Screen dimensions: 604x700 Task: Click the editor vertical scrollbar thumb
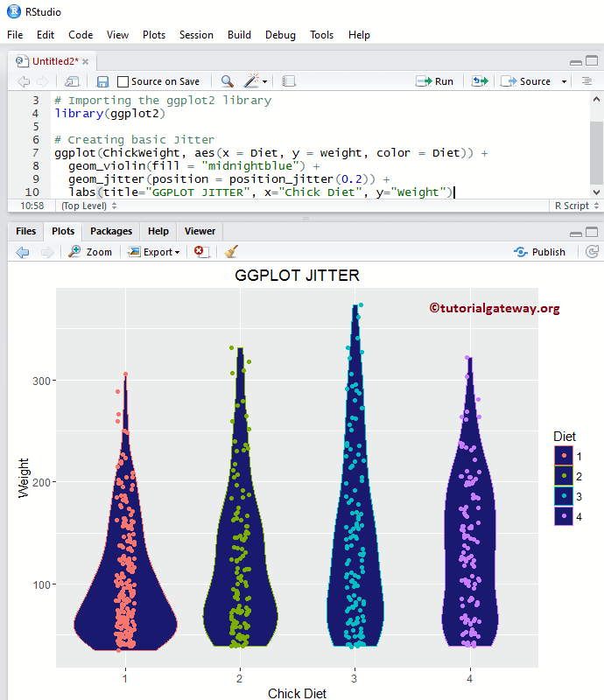[x=596, y=152]
